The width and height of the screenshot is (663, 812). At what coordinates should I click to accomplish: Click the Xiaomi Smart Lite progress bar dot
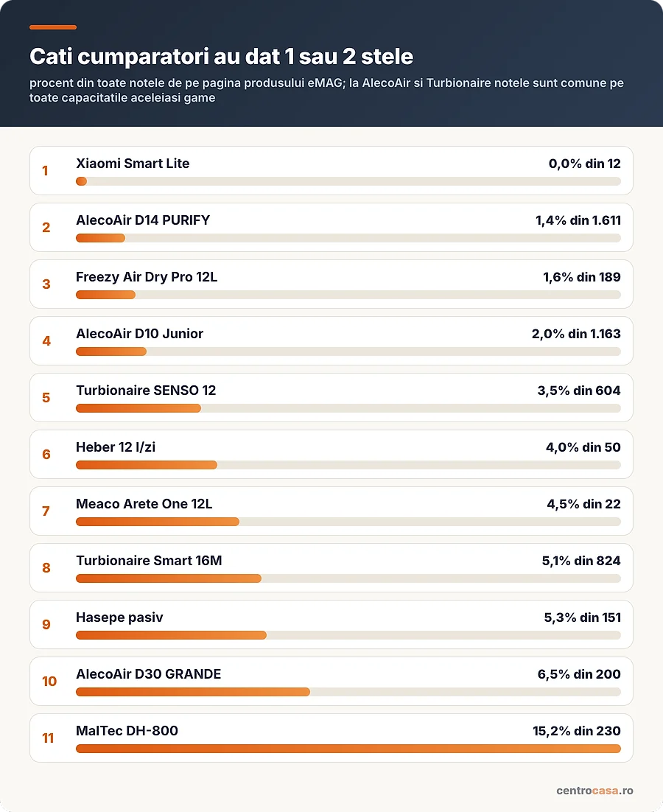coord(81,181)
